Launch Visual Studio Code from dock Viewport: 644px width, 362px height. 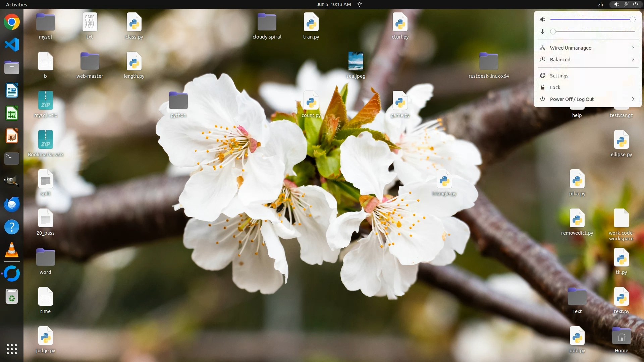tap(12, 45)
